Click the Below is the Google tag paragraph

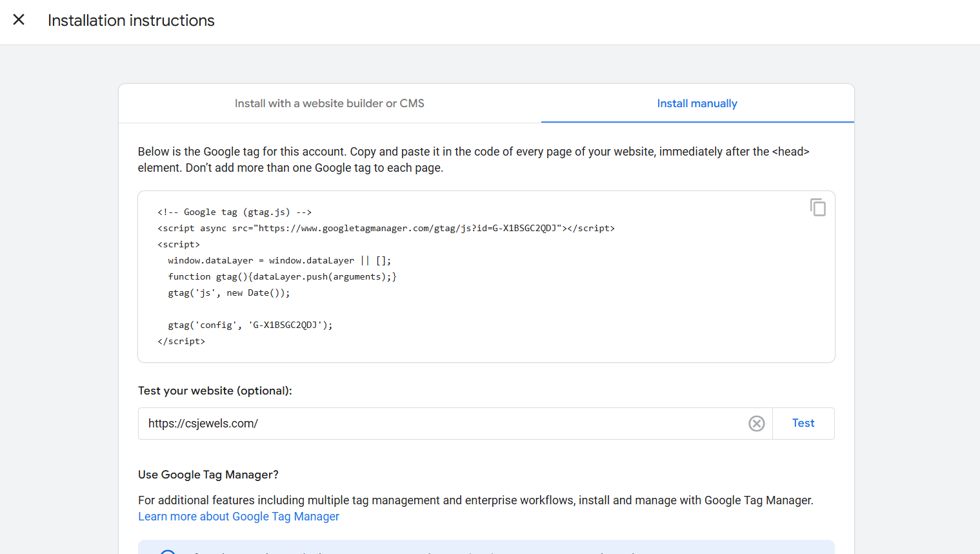click(x=474, y=159)
